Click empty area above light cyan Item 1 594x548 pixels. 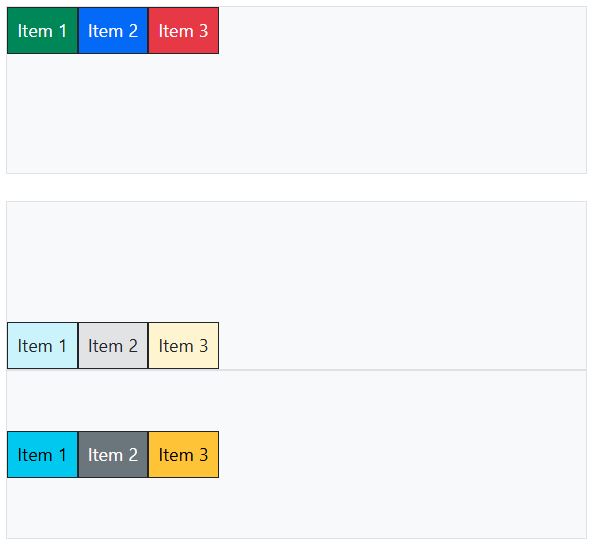click(42, 262)
